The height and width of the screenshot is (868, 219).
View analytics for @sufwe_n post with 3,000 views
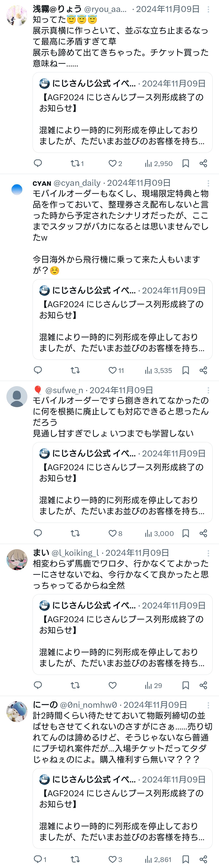tap(159, 533)
